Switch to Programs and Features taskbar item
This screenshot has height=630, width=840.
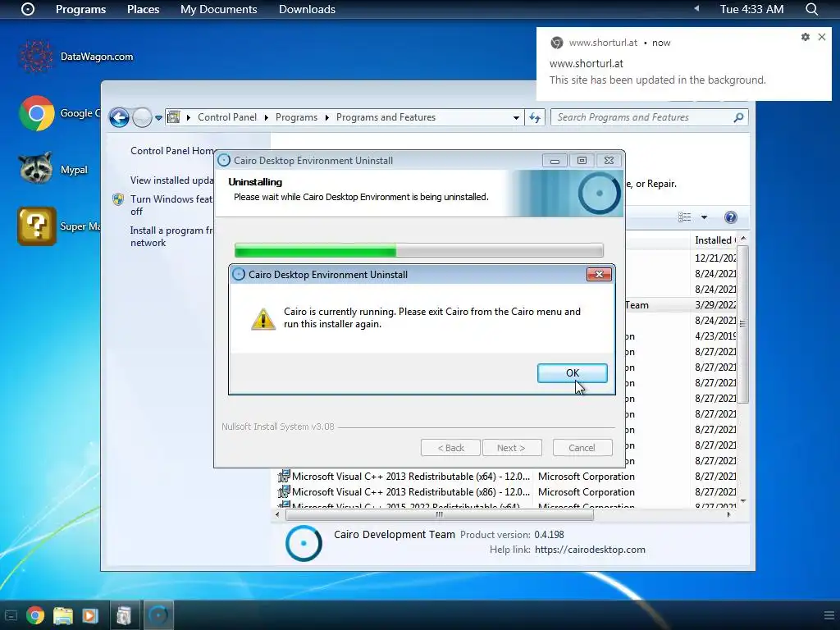click(x=125, y=615)
